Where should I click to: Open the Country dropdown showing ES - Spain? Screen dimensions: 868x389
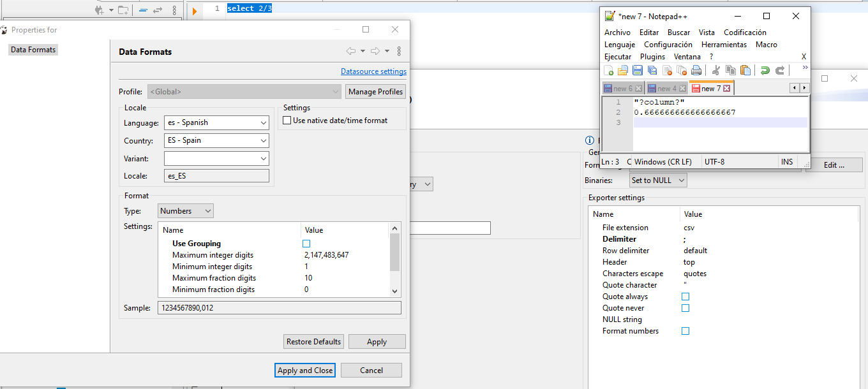tap(216, 140)
